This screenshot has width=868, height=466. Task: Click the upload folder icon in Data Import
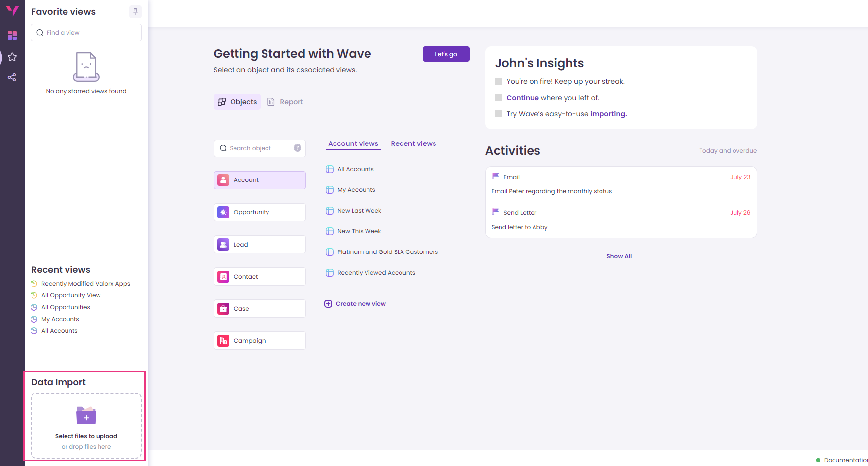pos(86,415)
